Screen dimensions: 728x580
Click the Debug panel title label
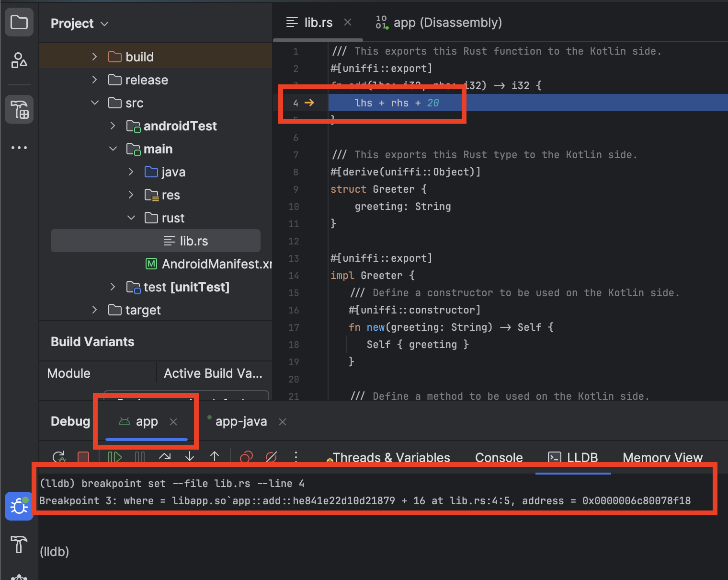pos(70,421)
